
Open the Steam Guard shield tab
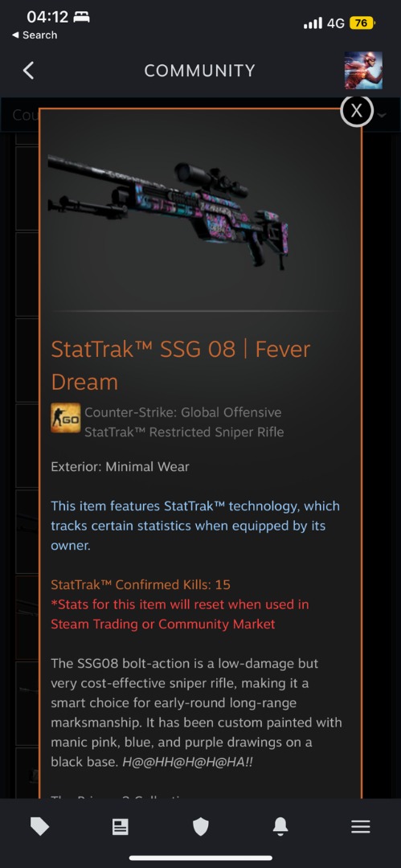[x=201, y=826]
